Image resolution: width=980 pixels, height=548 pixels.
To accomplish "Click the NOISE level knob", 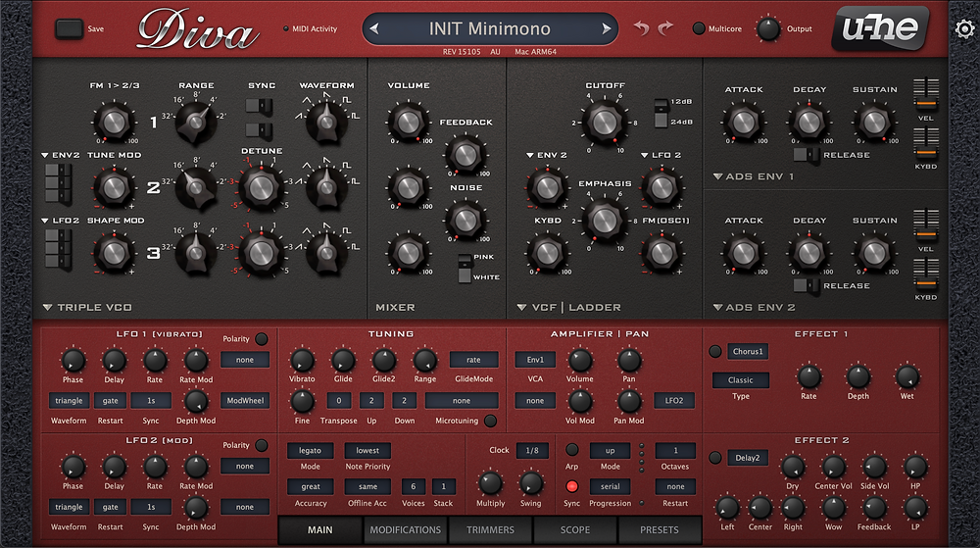I will click(465, 220).
